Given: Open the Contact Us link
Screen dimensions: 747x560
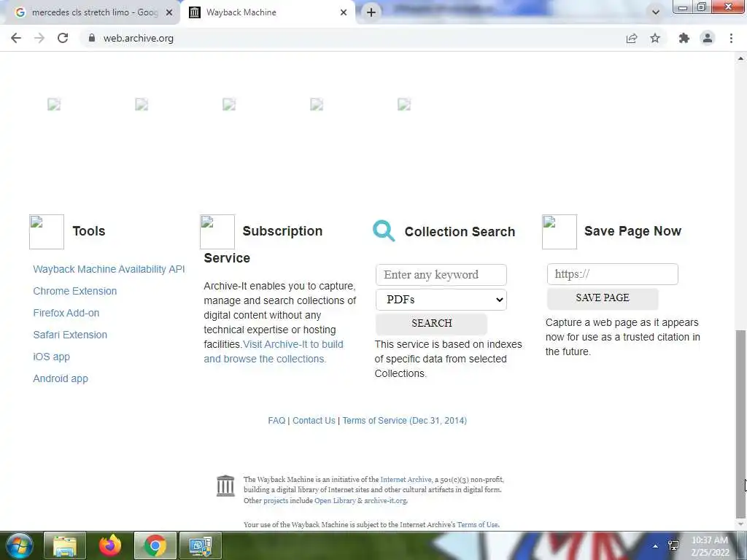Looking at the screenshot, I should coord(314,421).
